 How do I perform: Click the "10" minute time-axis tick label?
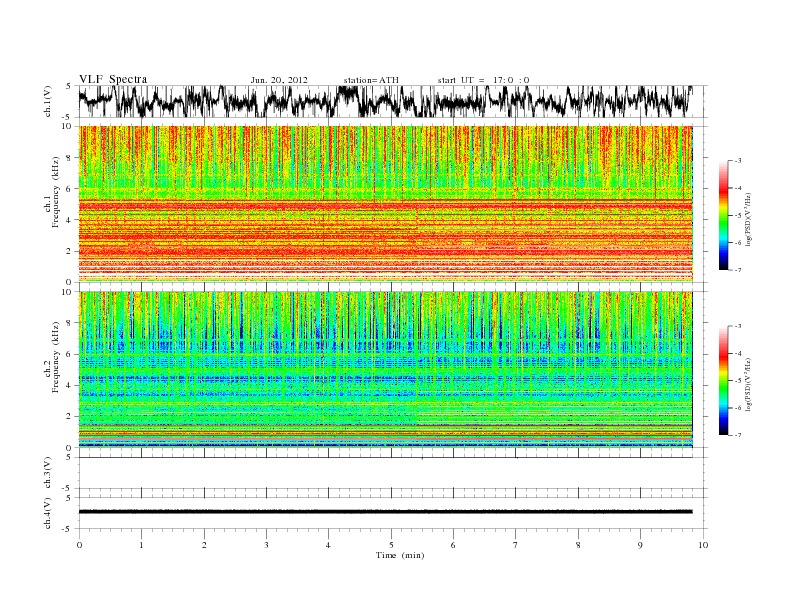(x=703, y=545)
